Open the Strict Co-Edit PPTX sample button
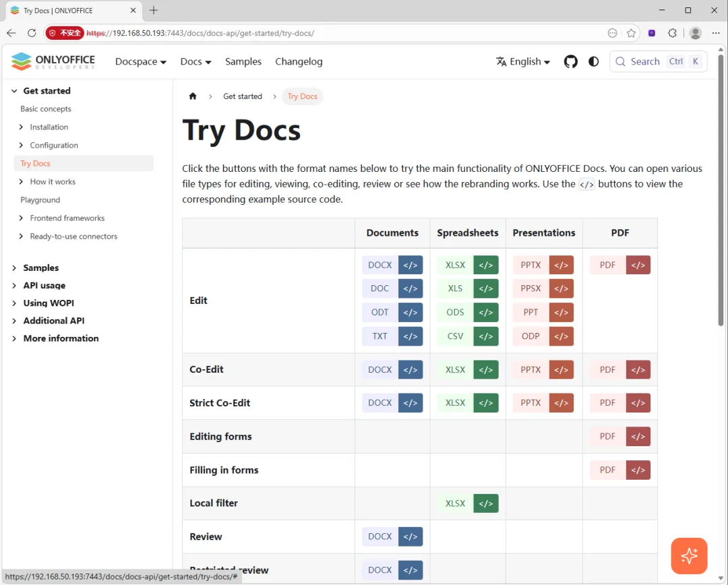This screenshot has height=585, width=728. pyautogui.click(x=530, y=403)
